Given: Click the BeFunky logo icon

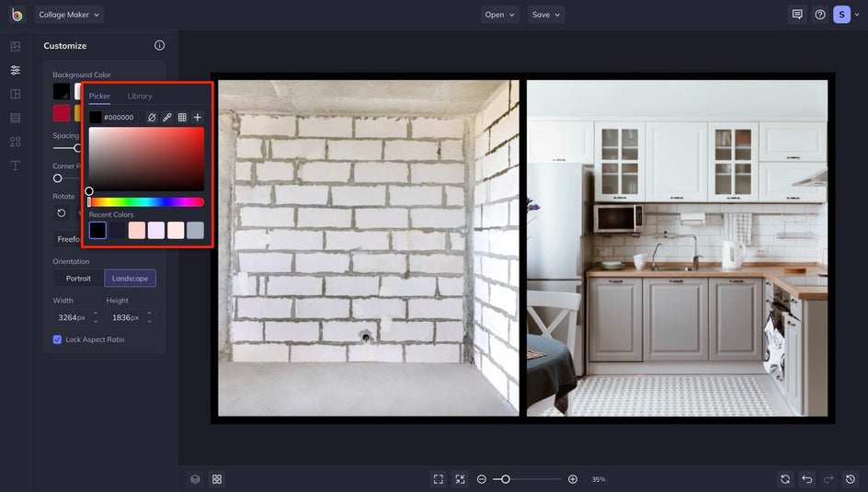Looking at the screenshot, I should click(17, 15).
